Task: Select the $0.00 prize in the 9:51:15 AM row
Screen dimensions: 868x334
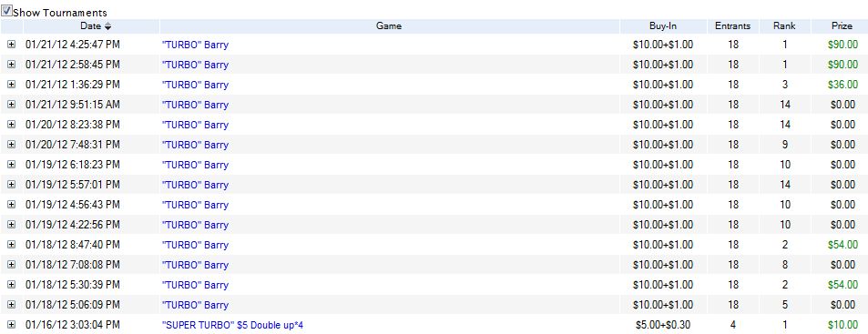Action: 842,105
